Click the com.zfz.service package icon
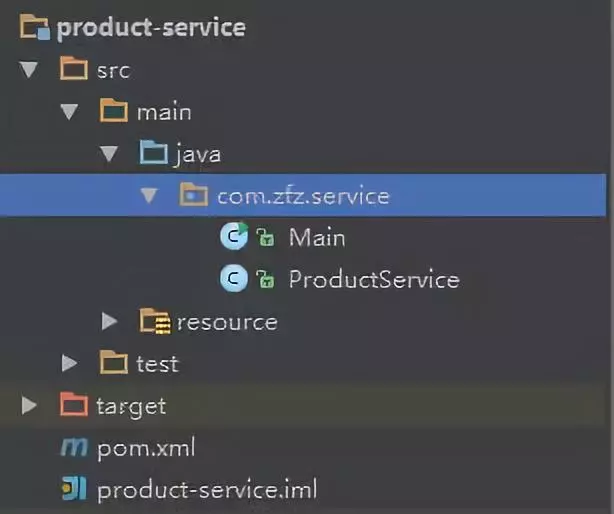Screen dimensions: 614x514 coord(193,194)
